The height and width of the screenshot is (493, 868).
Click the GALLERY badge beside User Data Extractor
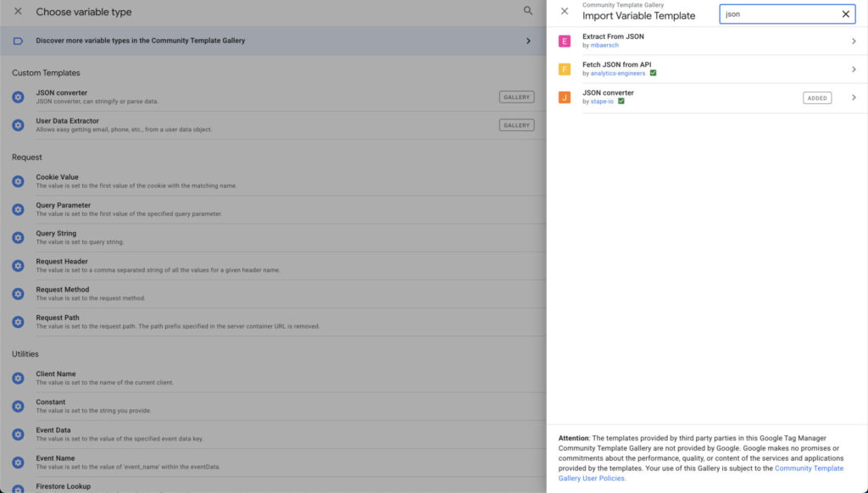(516, 125)
